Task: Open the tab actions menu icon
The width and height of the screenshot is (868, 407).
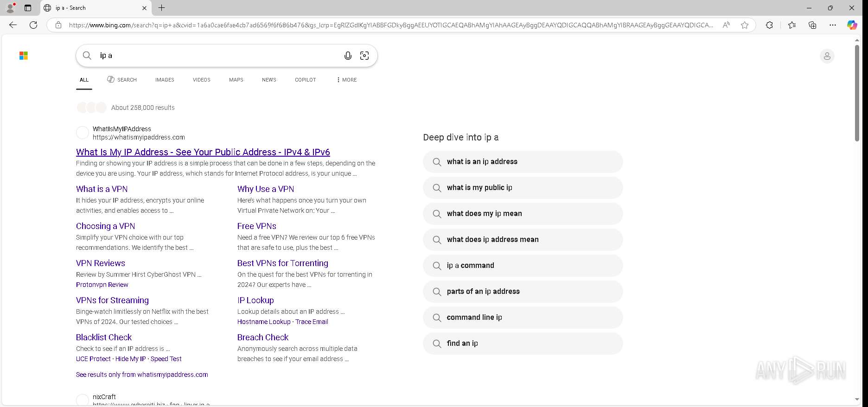Action: 28,8
